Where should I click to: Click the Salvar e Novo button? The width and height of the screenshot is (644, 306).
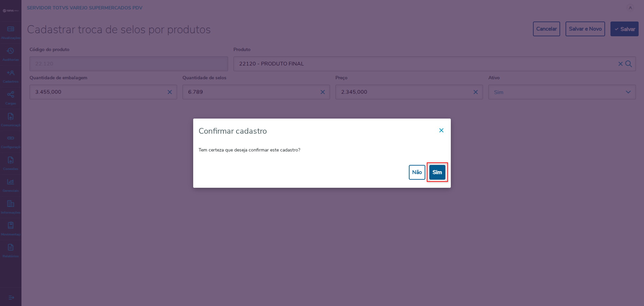[585, 29]
